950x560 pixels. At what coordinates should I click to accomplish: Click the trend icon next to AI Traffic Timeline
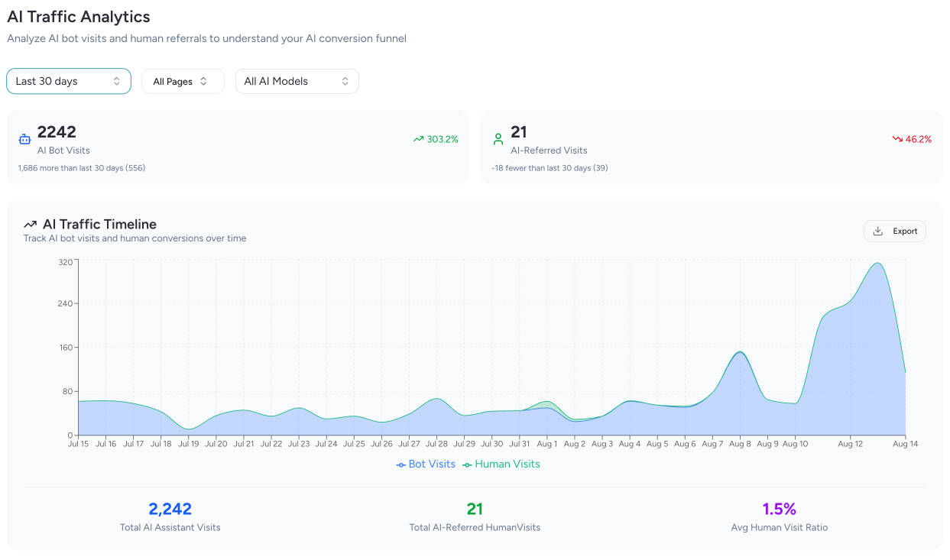(31, 225)
